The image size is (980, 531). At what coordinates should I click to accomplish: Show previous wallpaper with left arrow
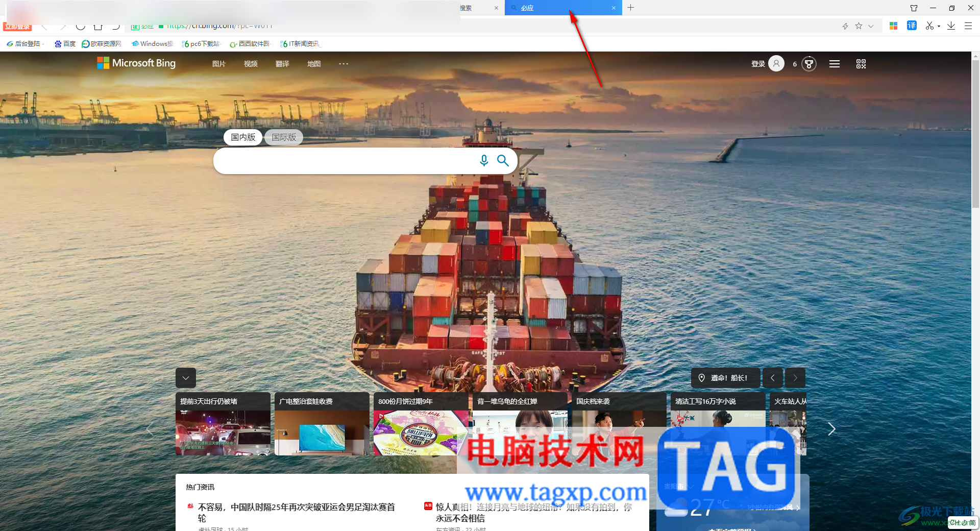[772, 378]
